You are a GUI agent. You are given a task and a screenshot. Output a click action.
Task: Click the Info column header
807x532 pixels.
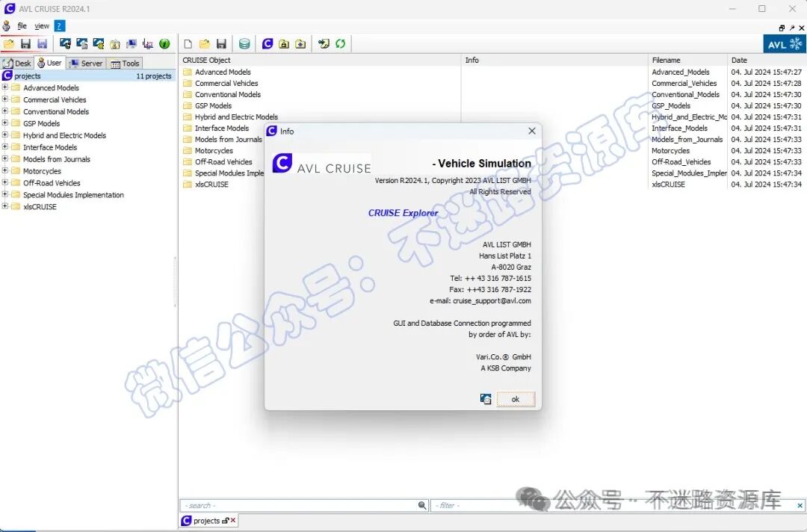(x=554, y=61)
